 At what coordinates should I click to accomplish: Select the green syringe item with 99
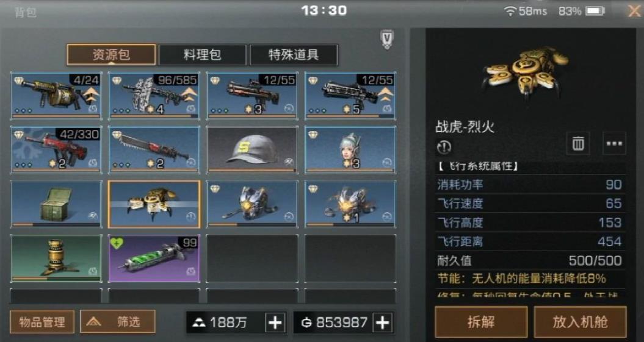(x=154, y=258)
